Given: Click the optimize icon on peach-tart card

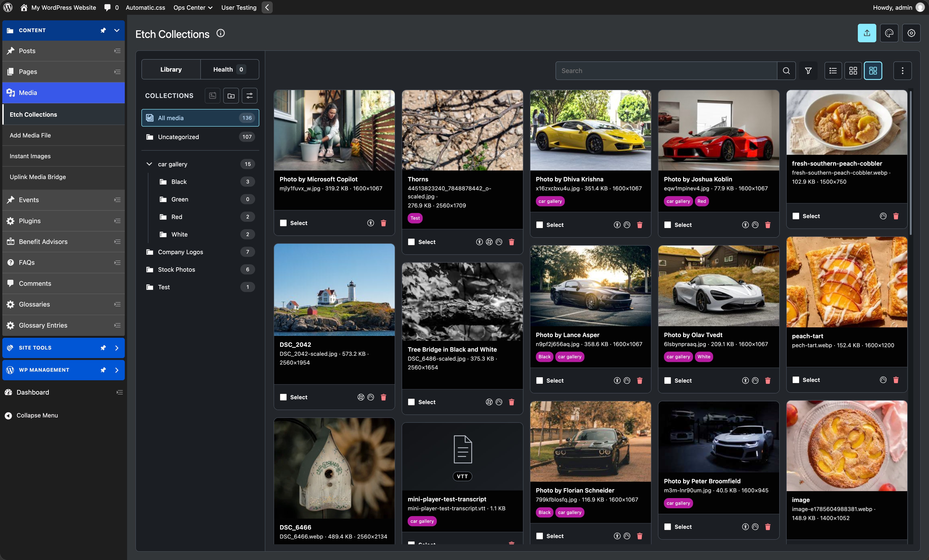Looking at the screenshot, I should [x=883, y=380].
